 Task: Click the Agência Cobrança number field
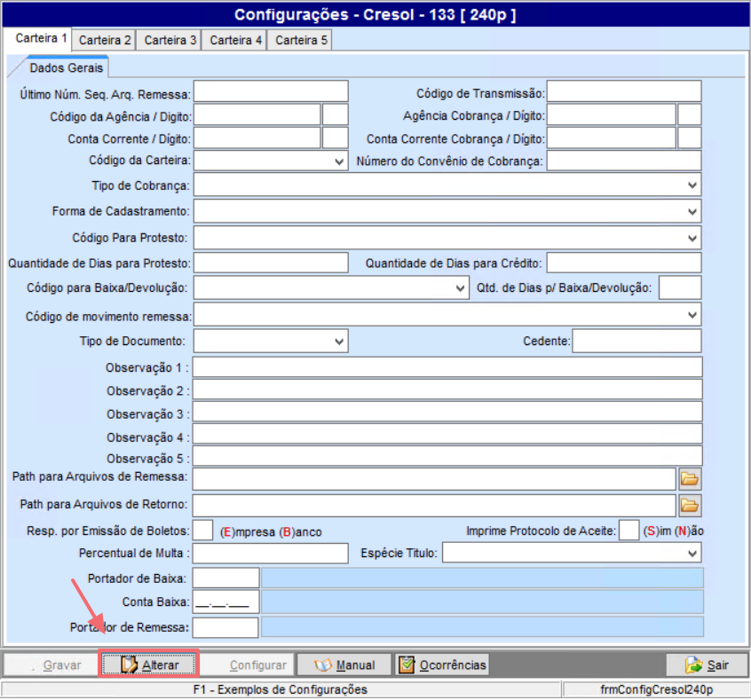coord(612,115)
